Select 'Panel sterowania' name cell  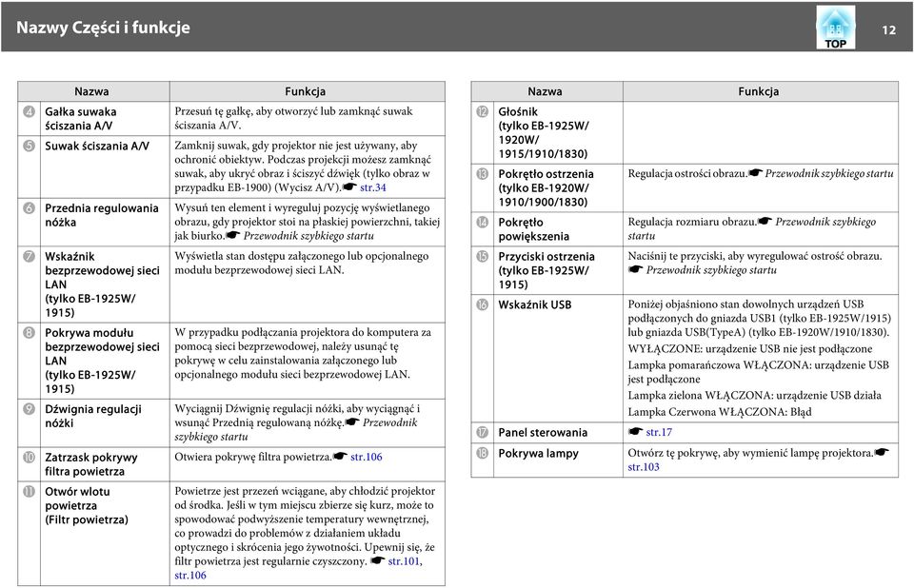pos(558,432)
